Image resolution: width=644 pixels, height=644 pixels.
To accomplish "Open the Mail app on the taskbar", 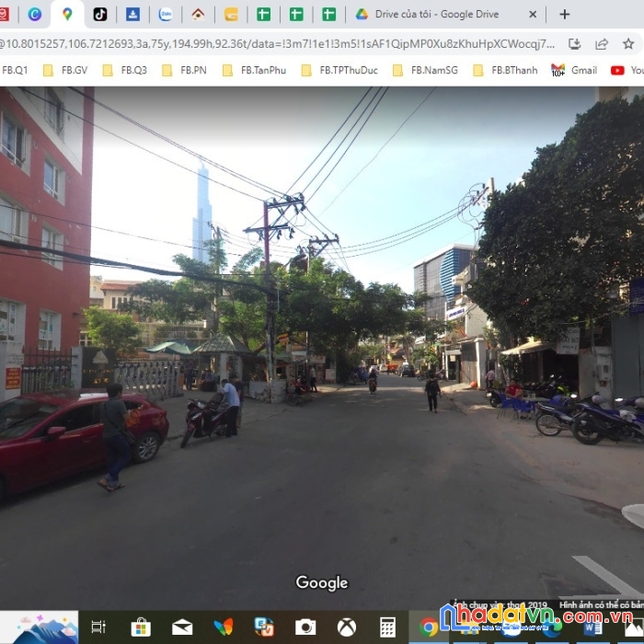I will pos(182,627).
